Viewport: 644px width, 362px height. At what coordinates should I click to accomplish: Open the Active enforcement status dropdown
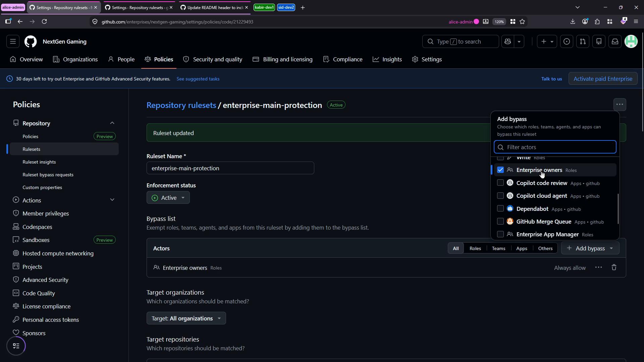[168, 198]
